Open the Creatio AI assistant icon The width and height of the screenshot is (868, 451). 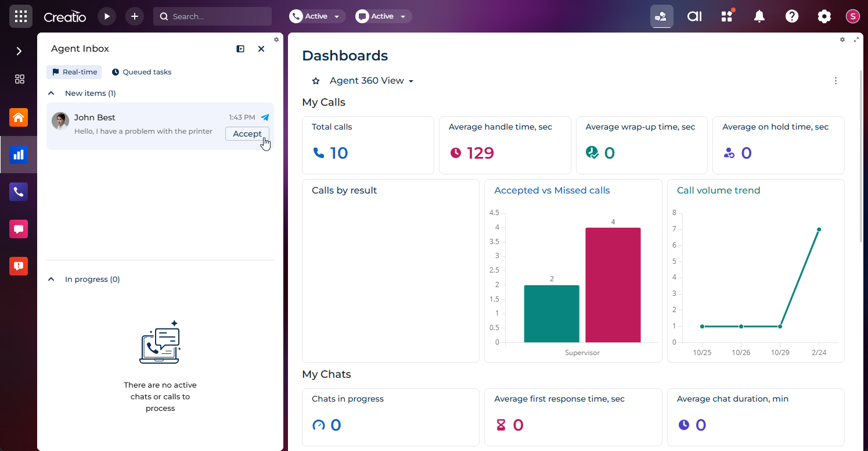click(694, 16)
